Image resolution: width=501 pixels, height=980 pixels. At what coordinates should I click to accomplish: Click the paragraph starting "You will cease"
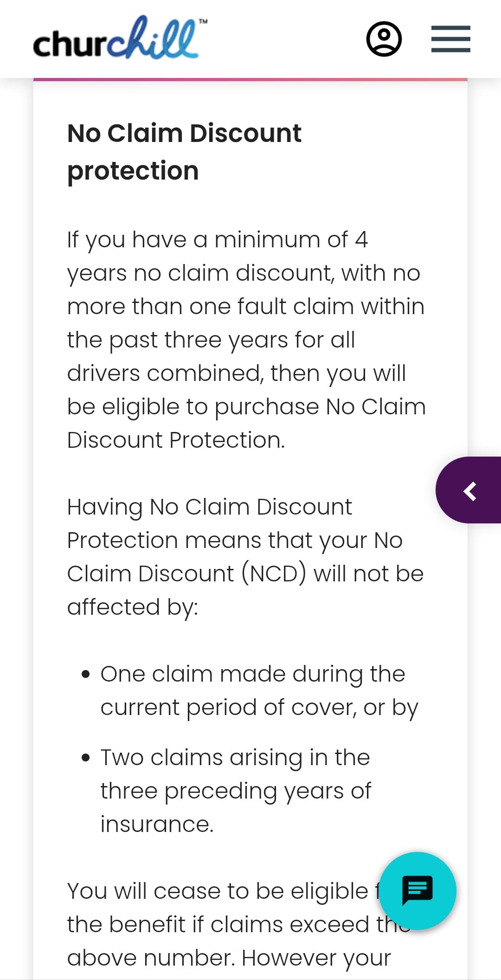223,924
